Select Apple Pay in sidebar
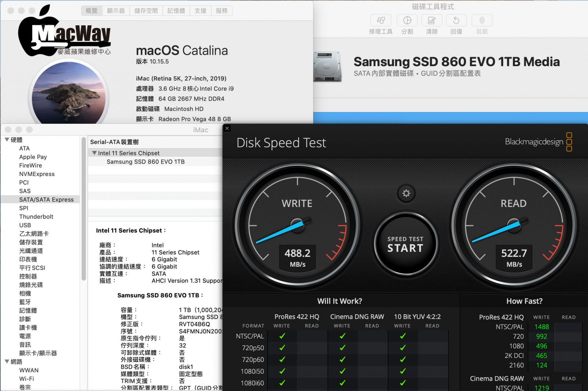This screenshot has height=391, width=588. tap(33, 157)
